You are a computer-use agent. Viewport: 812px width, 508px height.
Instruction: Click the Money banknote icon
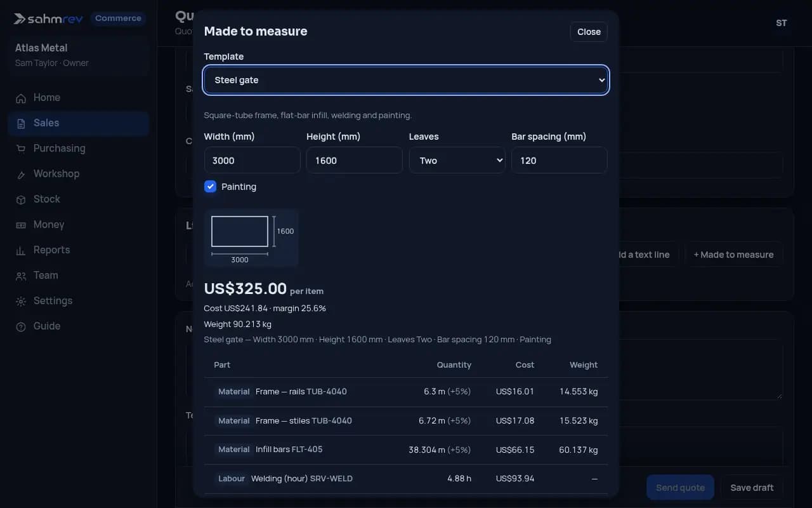point(21,225)
